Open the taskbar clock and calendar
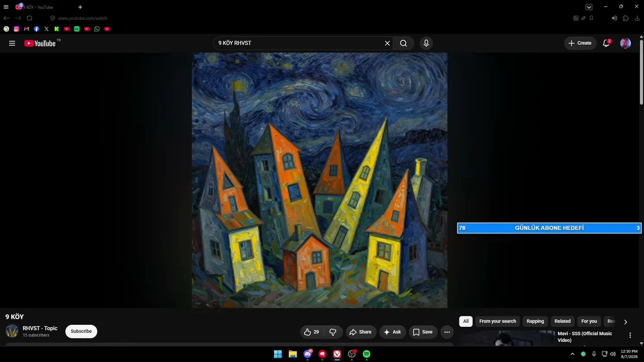The width and height of the screenshot is (644, 362). click(x=629, y=354)
